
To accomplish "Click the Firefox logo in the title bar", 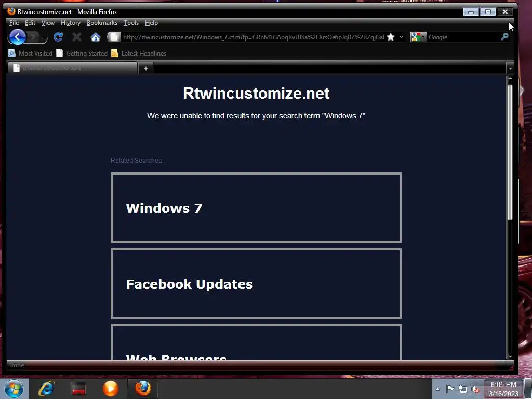I will 11,11.
